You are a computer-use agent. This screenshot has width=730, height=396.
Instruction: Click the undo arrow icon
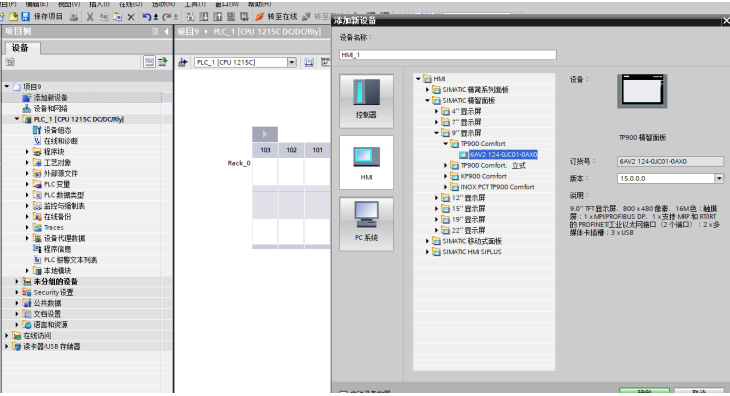click(147, 17)
